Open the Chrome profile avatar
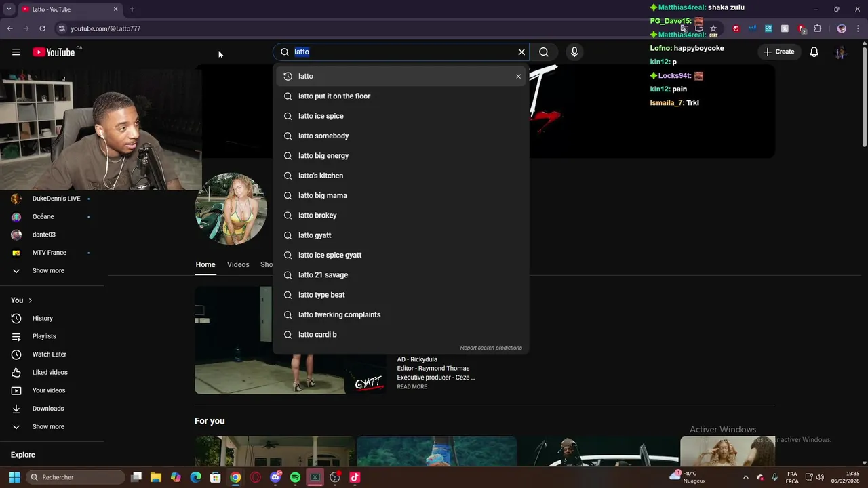868x488 pixels. coord(842,28)
